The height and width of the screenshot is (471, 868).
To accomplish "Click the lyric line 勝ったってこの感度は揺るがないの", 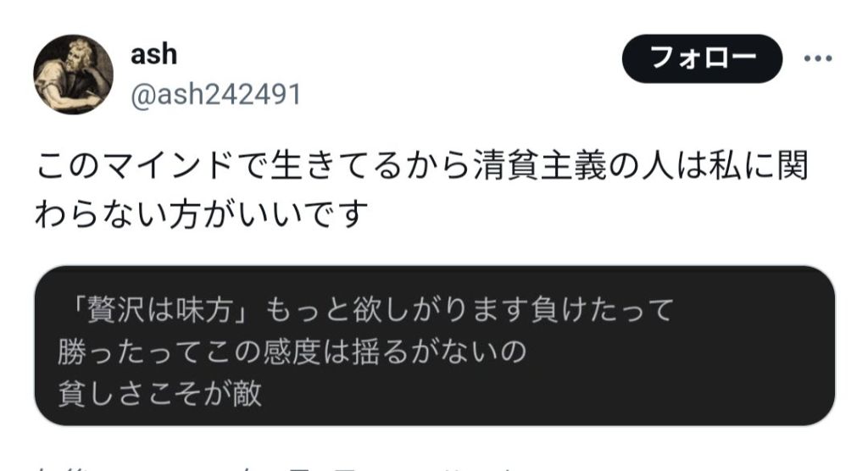I will pyautogui.click(x=292, y=352).
